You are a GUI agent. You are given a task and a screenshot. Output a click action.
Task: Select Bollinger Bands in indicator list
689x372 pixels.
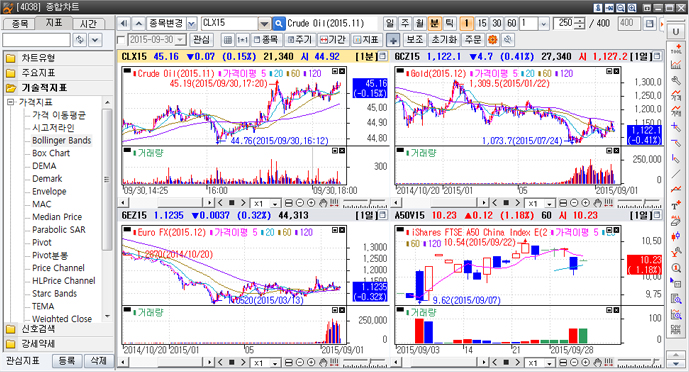coord(62,141)
